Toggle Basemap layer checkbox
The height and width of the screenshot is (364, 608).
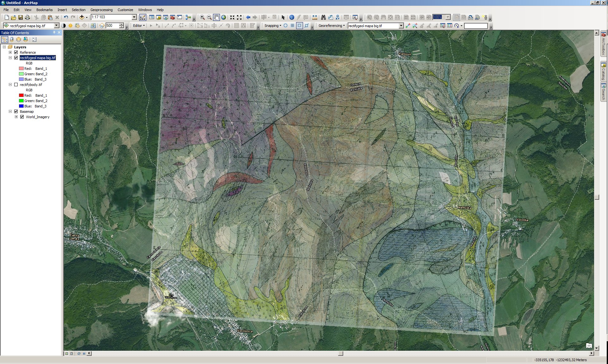point(16,112)
